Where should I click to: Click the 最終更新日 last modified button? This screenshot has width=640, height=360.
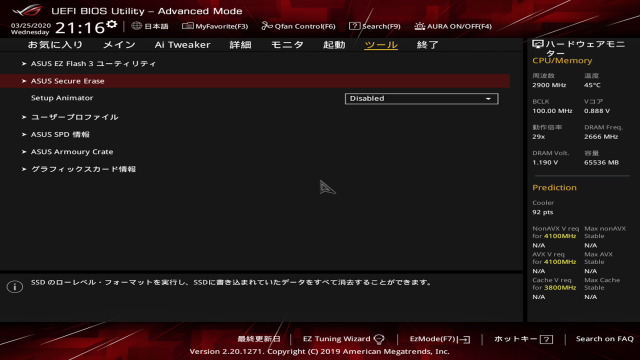click(x=259, y=339)
